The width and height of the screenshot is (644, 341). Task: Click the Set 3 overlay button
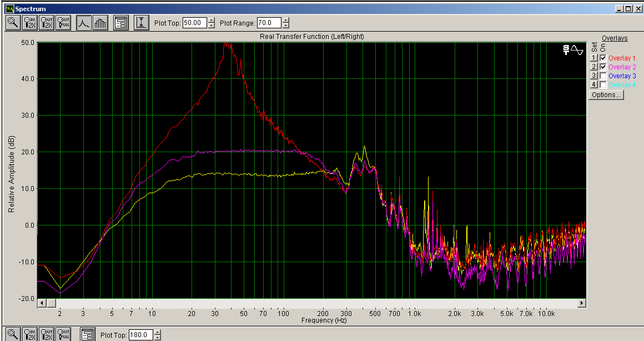[594, 76]
